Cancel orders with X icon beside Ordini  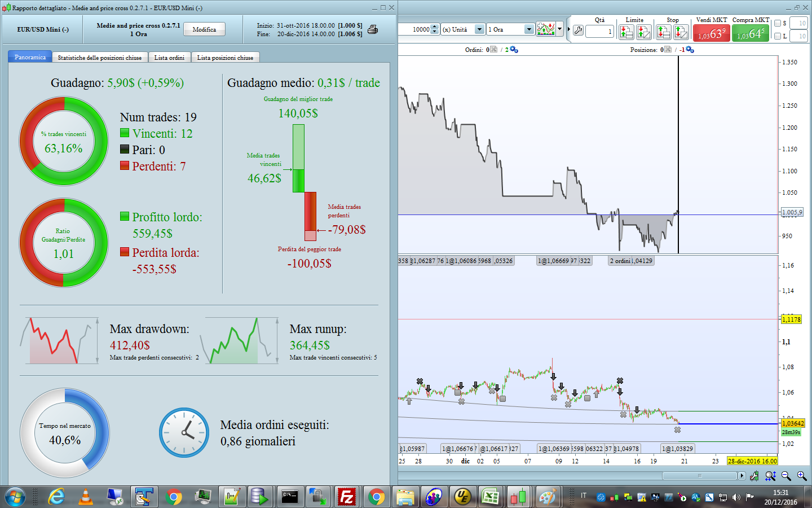coord(494,50)
